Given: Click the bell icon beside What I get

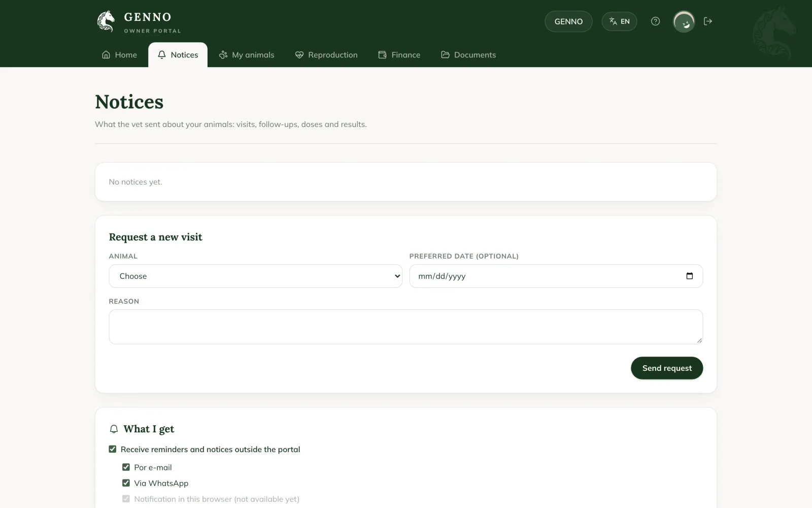Looking at the screenshot, I should click(114, 429).
